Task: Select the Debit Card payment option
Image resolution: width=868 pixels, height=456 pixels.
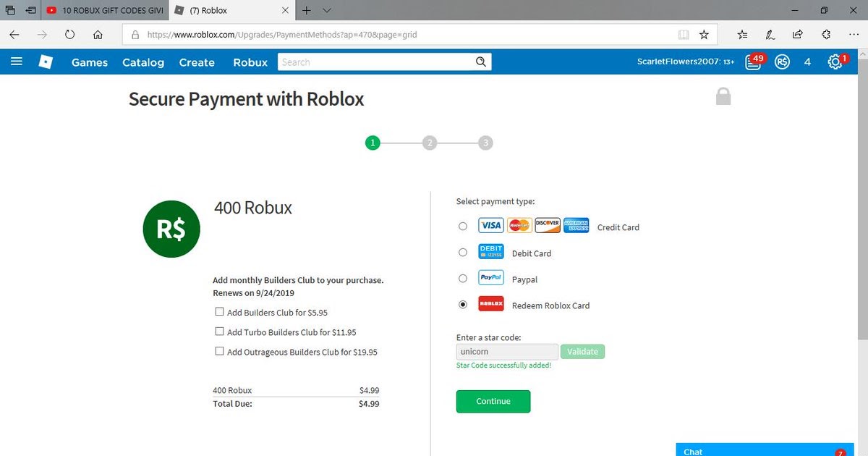Action: [463, 253]
